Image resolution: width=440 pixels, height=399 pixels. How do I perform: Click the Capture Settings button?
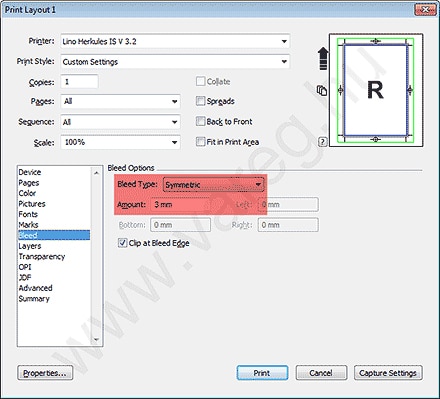(388, 373)
